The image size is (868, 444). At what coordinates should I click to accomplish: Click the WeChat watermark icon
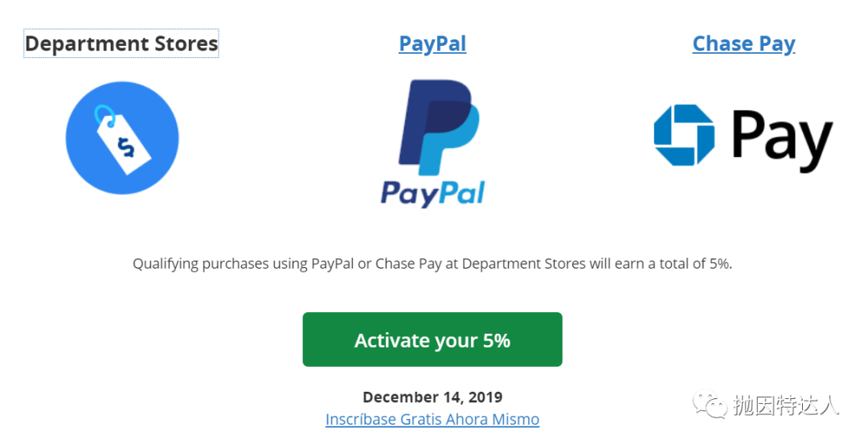(x=710, y=405)
